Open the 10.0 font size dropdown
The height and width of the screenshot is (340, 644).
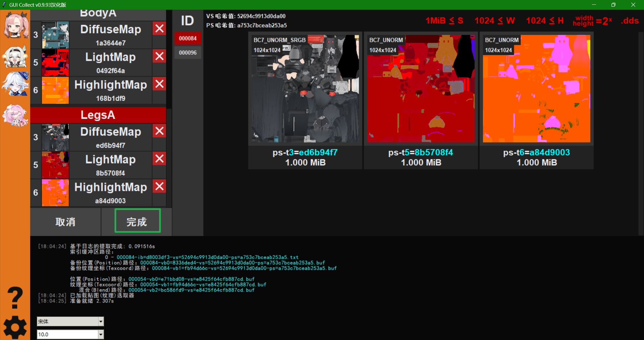[x=70, y=334]
